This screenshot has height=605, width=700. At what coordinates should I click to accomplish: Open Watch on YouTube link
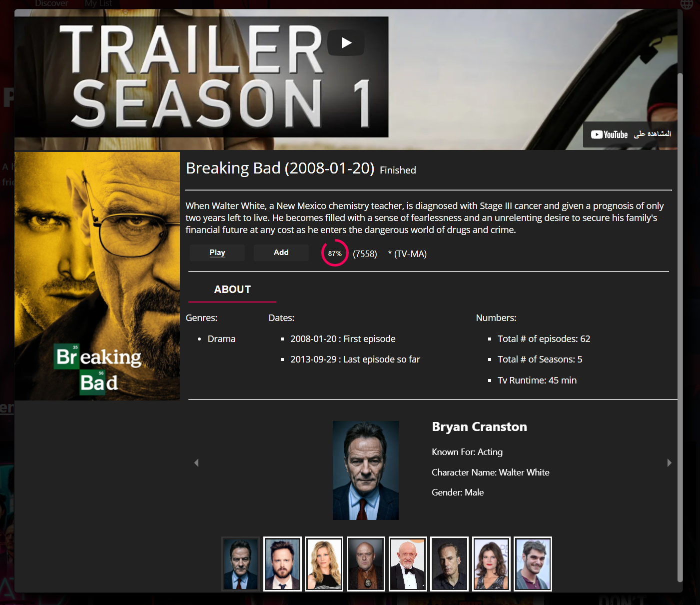[630, 134]
